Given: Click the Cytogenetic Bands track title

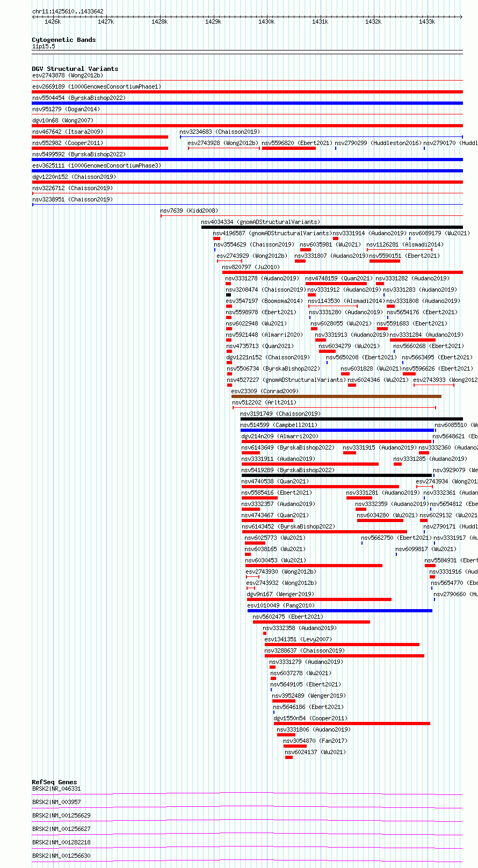Looking at the screenshot, I should [64, 40].
